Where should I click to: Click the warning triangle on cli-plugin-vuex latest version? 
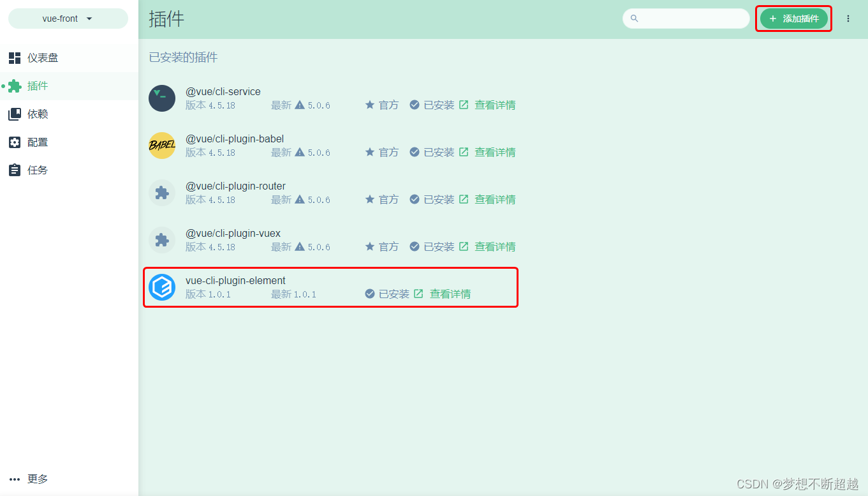coord(300,246)
